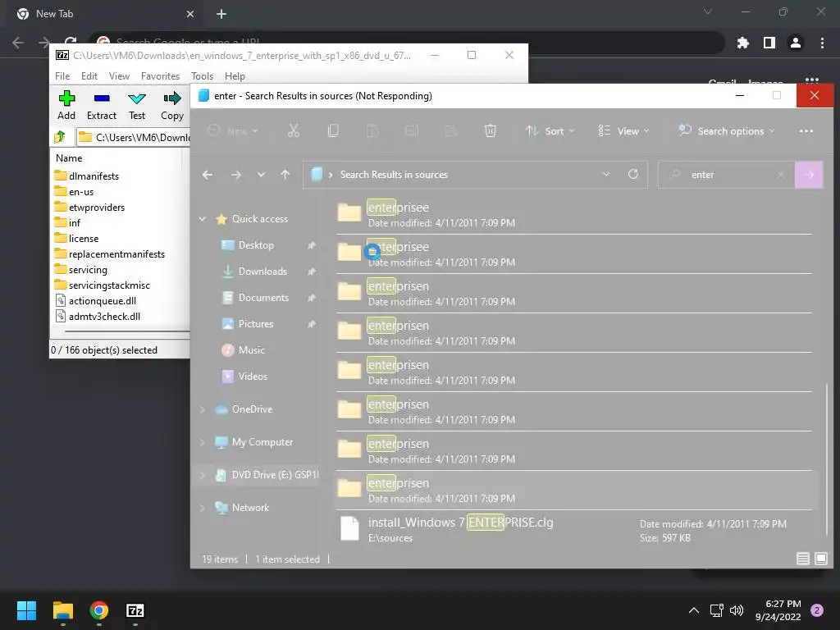Open Windows Start menu
The height and width of the screenshot is (630, 840).
pos(26,610)
